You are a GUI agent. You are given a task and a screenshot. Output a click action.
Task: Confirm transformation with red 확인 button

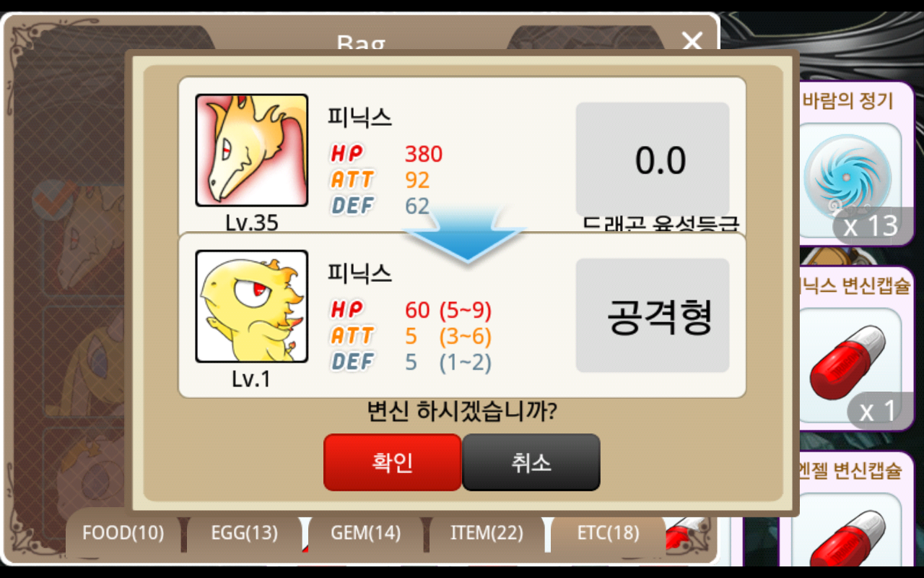pos(392,462)
